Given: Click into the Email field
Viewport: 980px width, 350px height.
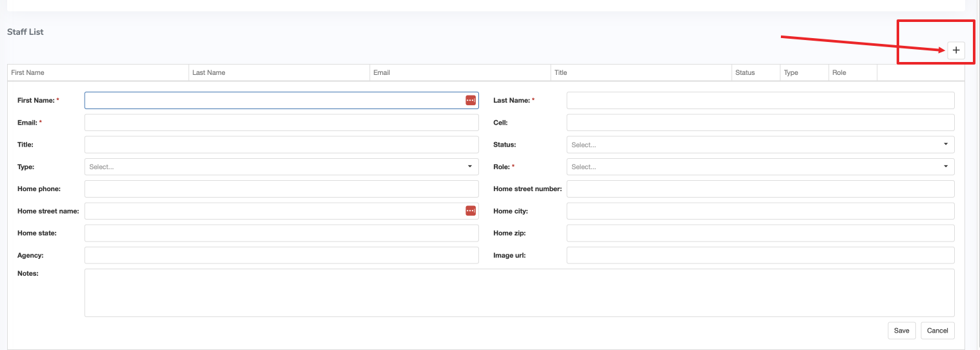Looking at the screenshot, I should point(282,123).
